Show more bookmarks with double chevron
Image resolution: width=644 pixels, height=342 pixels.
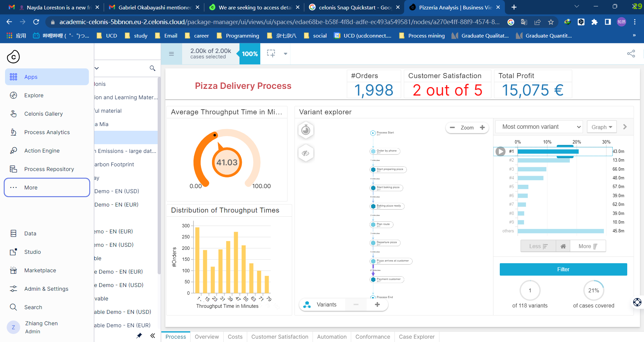634,36
